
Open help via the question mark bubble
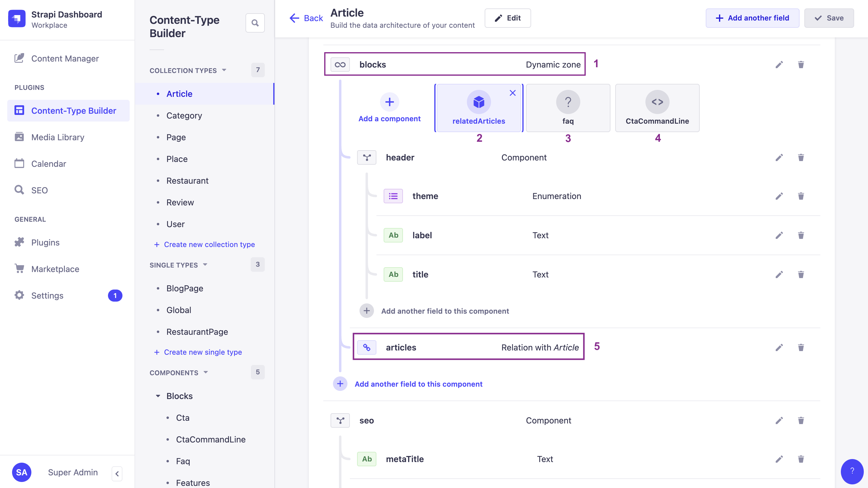852,471
